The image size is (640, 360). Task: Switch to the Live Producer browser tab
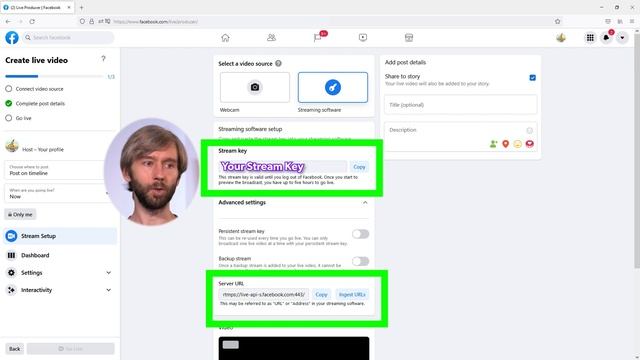pyautogui.click(x=37, y=7)
